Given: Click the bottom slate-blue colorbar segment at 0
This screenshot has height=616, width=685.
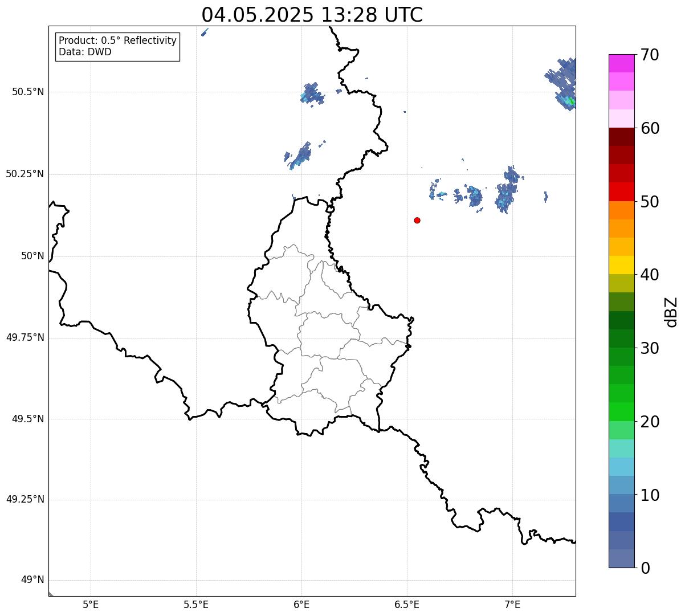Looking at the screenshot, I should pos(621,558).
